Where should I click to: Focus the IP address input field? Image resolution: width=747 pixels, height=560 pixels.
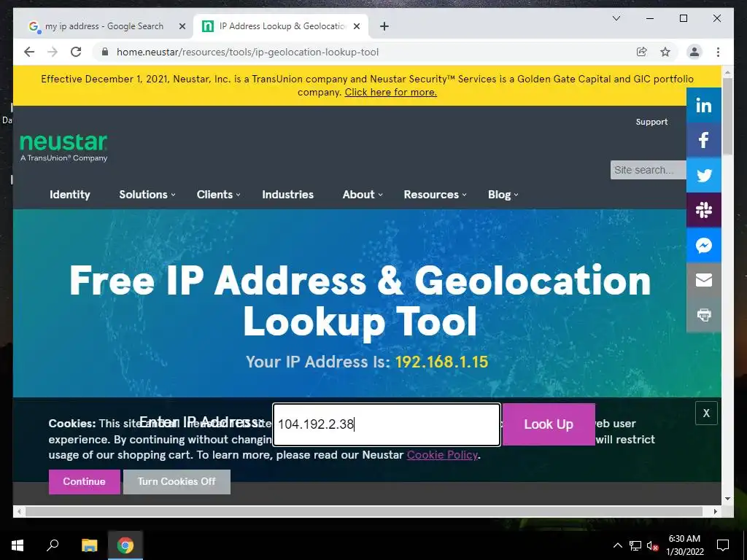click(x=387, y=424)
